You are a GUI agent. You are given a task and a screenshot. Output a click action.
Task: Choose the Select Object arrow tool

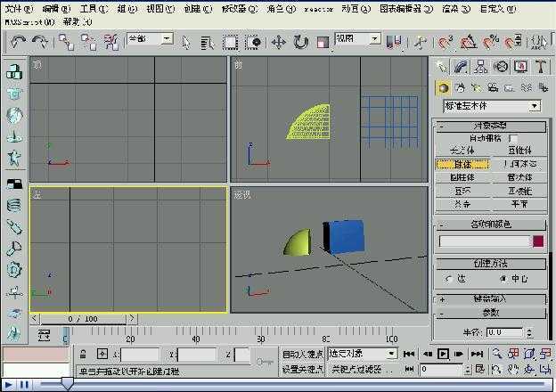pos(185,43)
